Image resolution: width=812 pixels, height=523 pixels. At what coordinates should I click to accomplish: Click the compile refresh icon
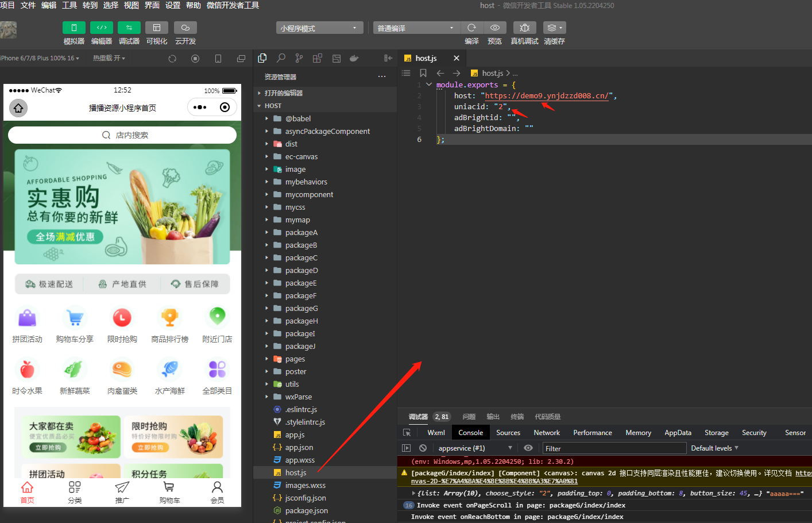(x=471, y=28)
